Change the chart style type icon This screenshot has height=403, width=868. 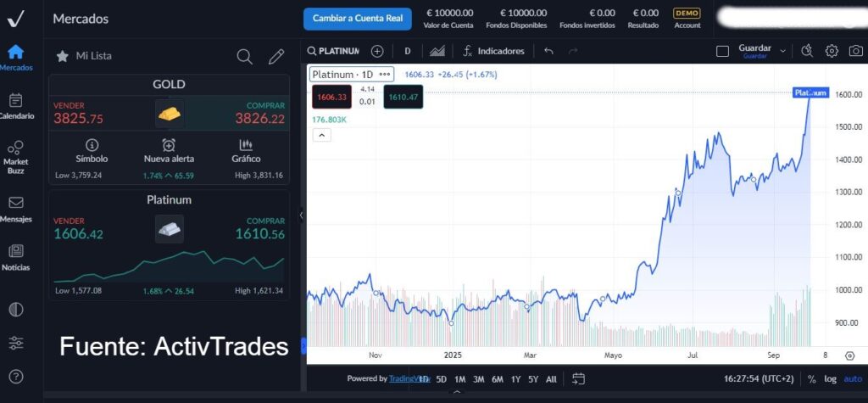[x=437, y=51]
